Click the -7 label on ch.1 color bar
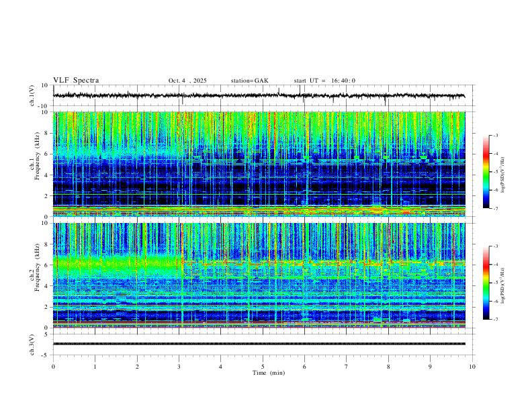Image resolution: width=532 pixels, height=411 pixels. click(x=495, y=208)
